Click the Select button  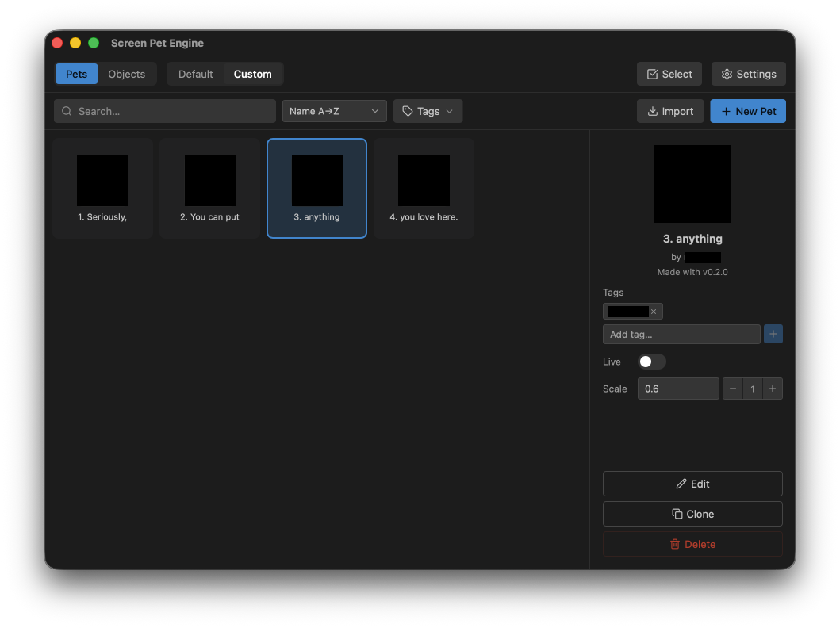[x=669, y=74]
